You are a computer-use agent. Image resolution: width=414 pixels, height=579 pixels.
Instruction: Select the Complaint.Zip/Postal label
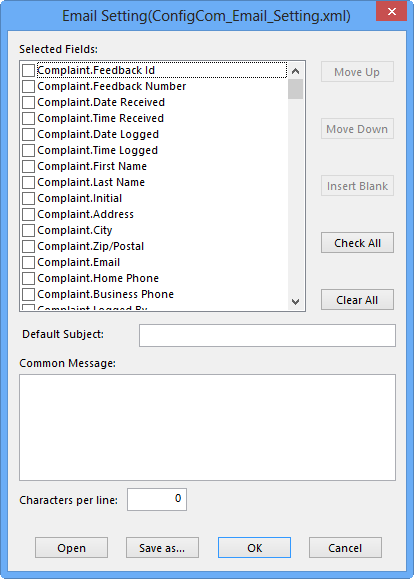90,246
